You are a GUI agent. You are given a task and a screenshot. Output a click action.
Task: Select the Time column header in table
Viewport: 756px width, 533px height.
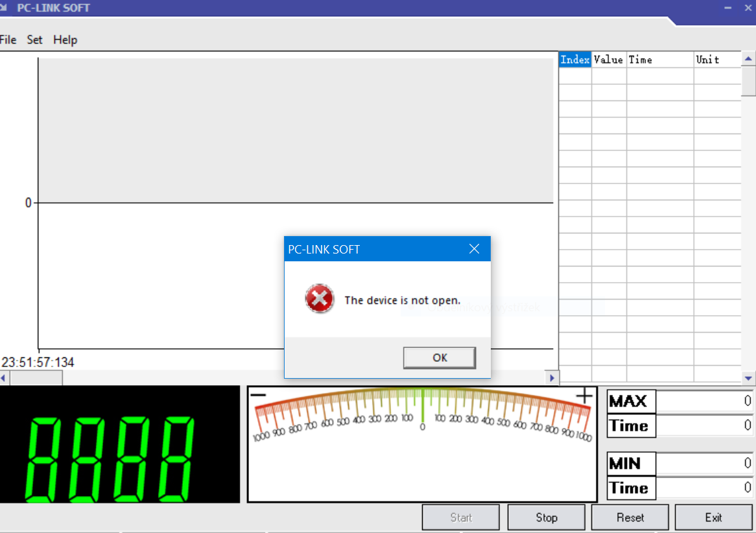click(659, 60)
